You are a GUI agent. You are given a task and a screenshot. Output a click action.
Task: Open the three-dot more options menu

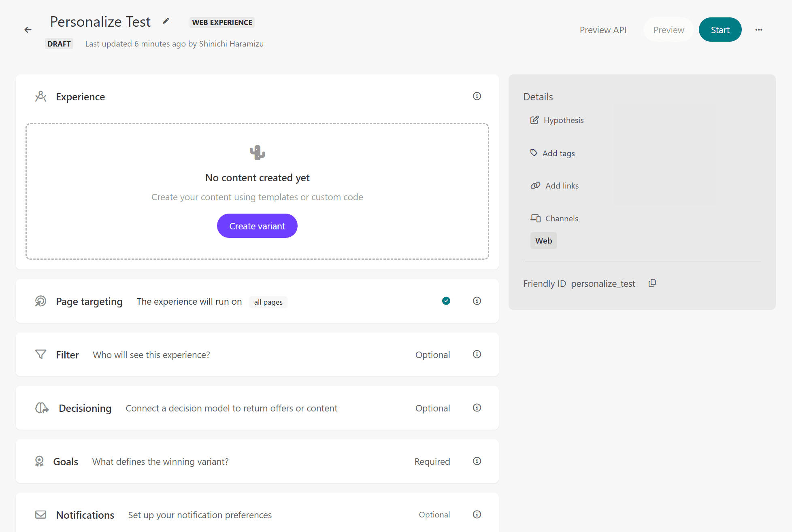click(759, 30)
